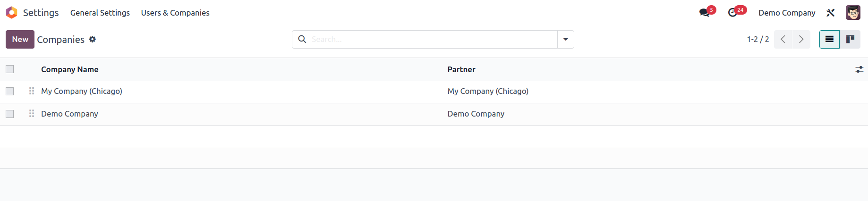Open the Companies gear actions menu
Viewport: 868px width, 201px height.
[x=93, y=39]
